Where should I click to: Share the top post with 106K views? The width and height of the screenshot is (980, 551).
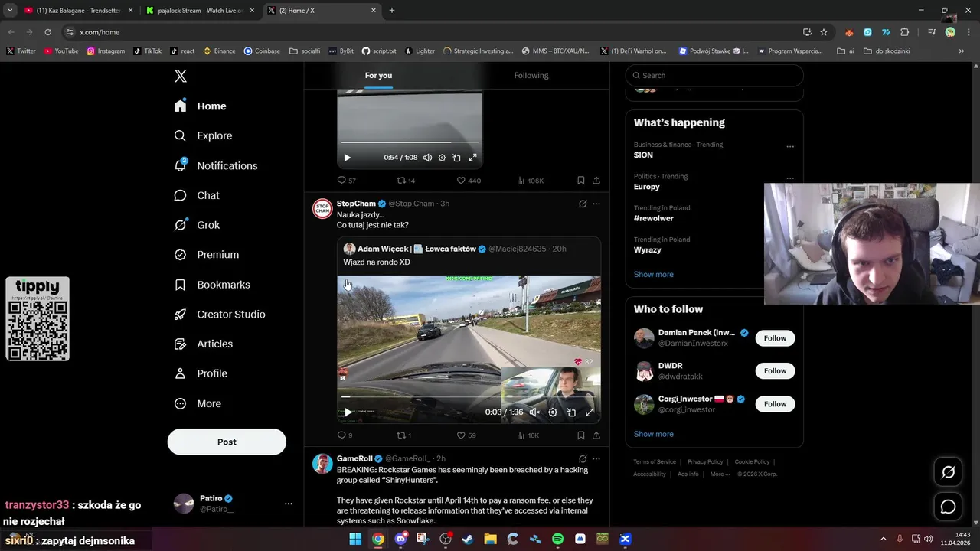coord(596,181)
